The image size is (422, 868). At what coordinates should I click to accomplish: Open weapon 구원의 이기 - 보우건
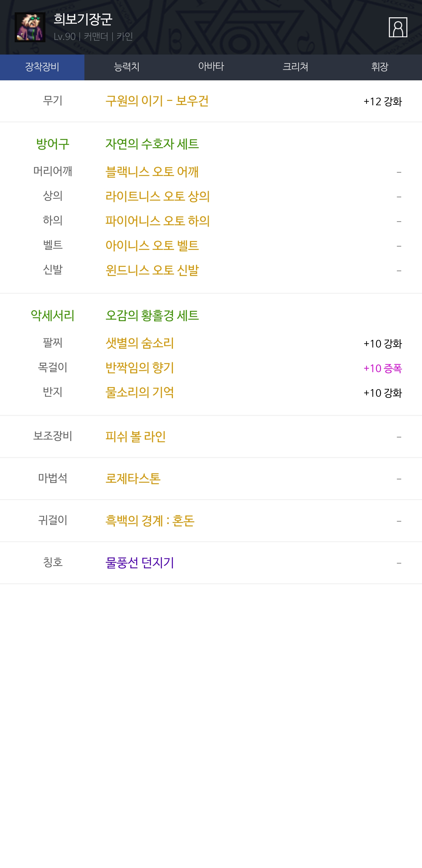(157, 101)
